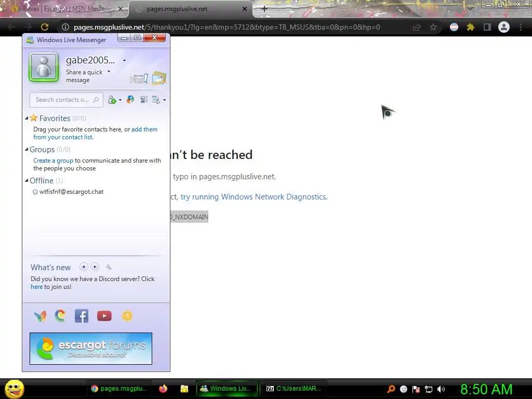The height and width of the screenshot is (399, 532).
Task: Click the magnifier icon in contact search
Action: click(x=96, y=100)
